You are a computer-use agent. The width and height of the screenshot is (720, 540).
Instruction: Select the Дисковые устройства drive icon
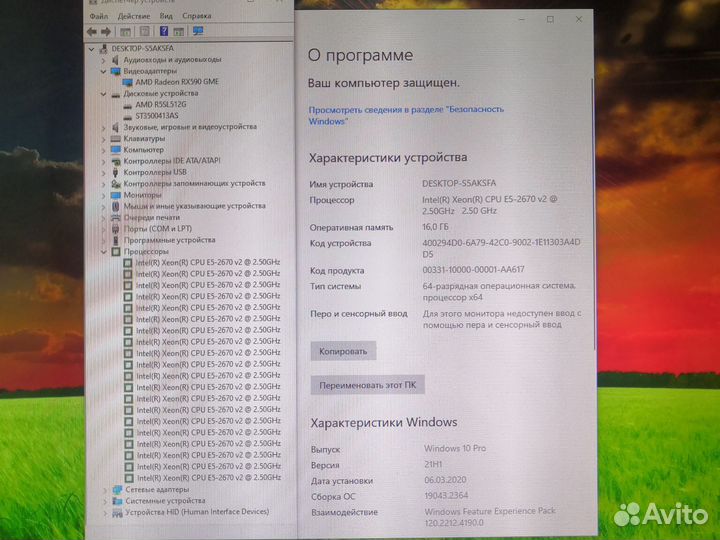[x=116, y=94]
